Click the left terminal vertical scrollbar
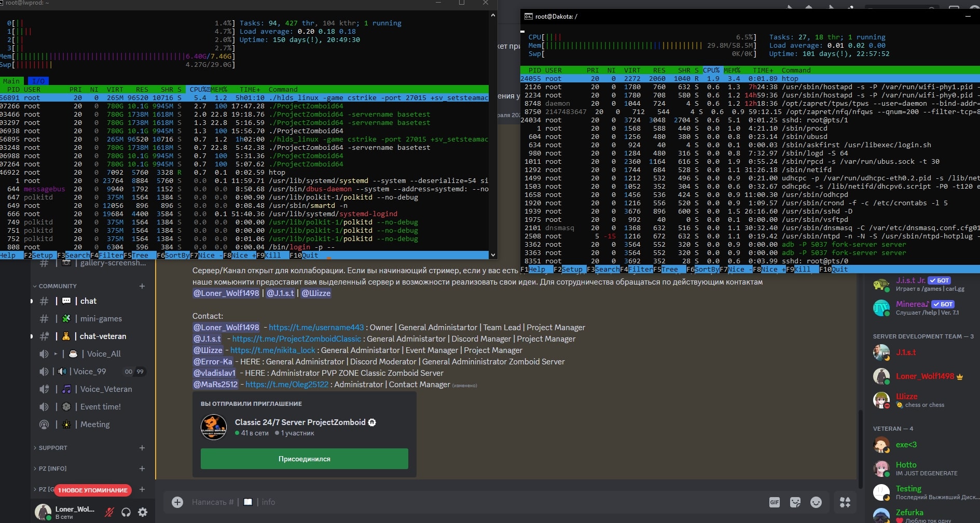The width and height of the screenshot is (980, 523). click(493, 135)
